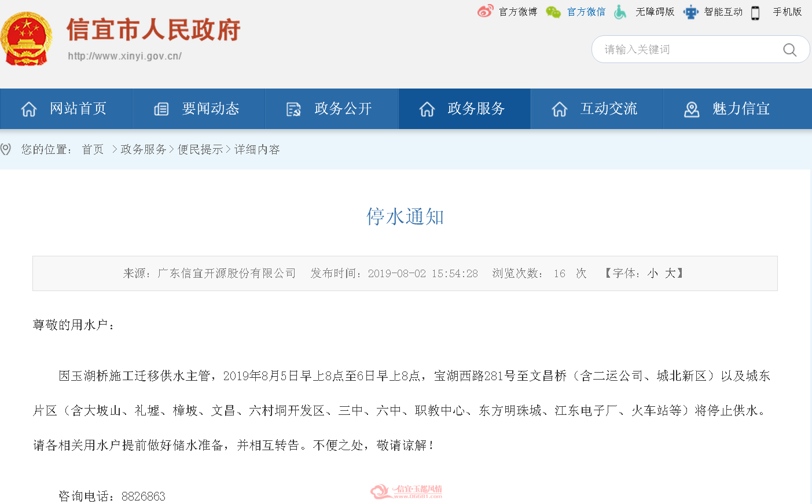
Task: Click the source text 广东信宜开源股份有限公司
Action: point(227,273)
